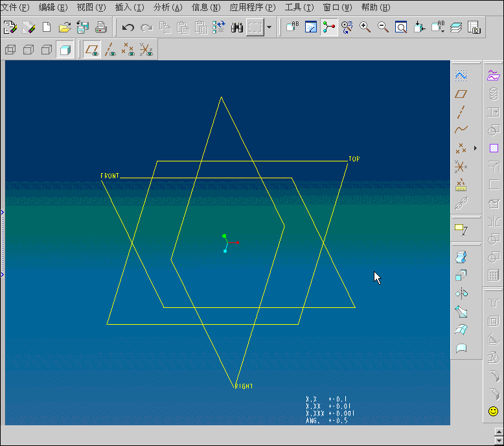Click the Copy icon in the toolbar
The height and width of the screenshot is (446, 504).
click(165, 27)
